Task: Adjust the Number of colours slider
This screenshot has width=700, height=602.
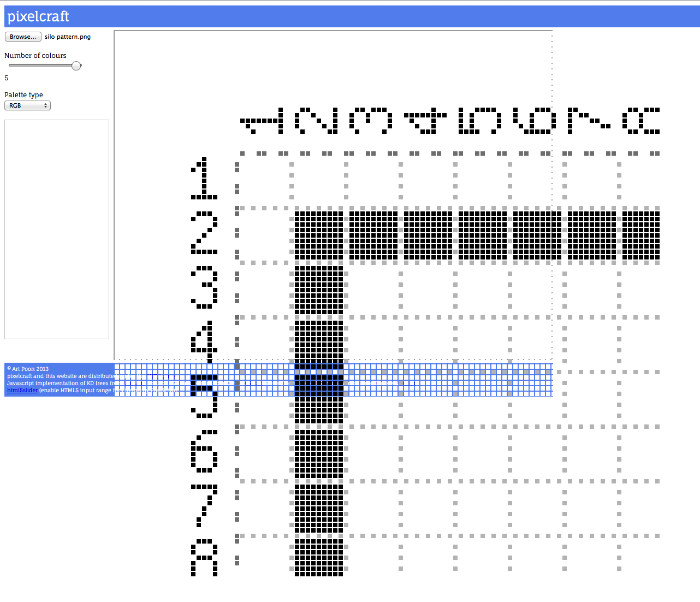Action: [45, 66]
